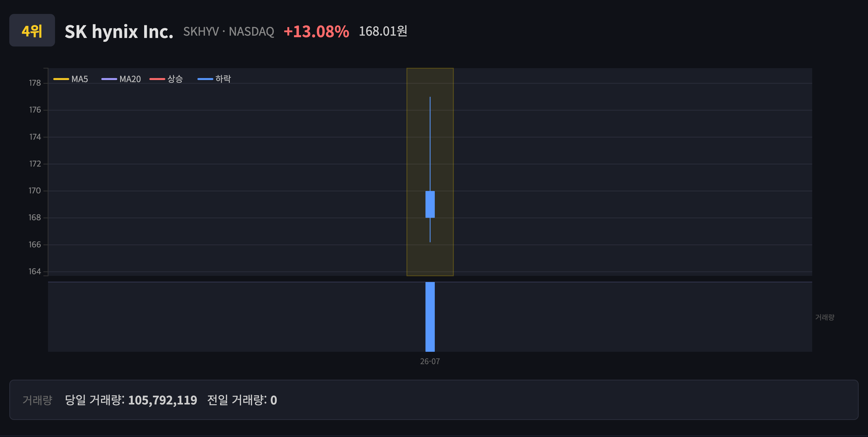Click the 166 price axis label
The height and width of the screenshot is (437, 868).
click(x=35, y=245)
